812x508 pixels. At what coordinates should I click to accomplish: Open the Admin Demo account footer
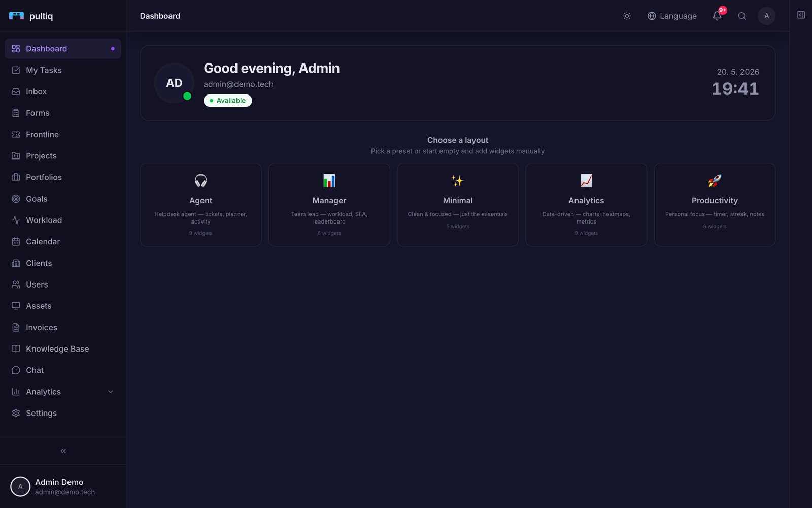(63, 487)
